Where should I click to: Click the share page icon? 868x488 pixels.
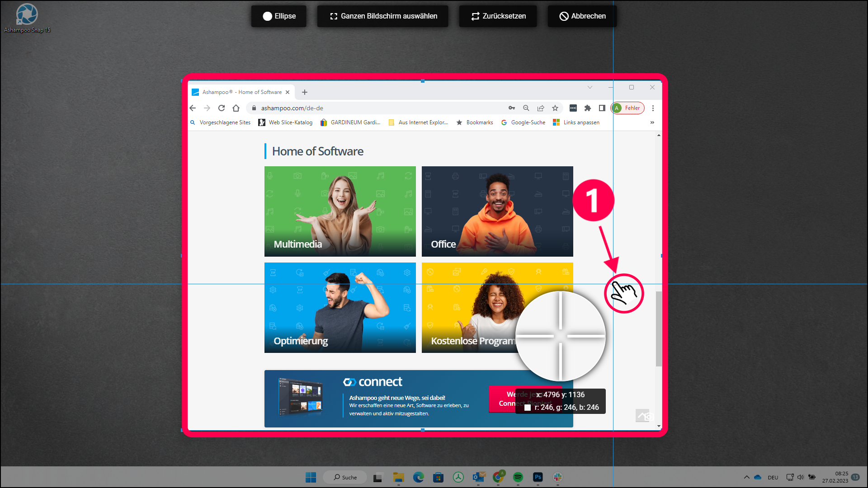click(x=541, y=108)
